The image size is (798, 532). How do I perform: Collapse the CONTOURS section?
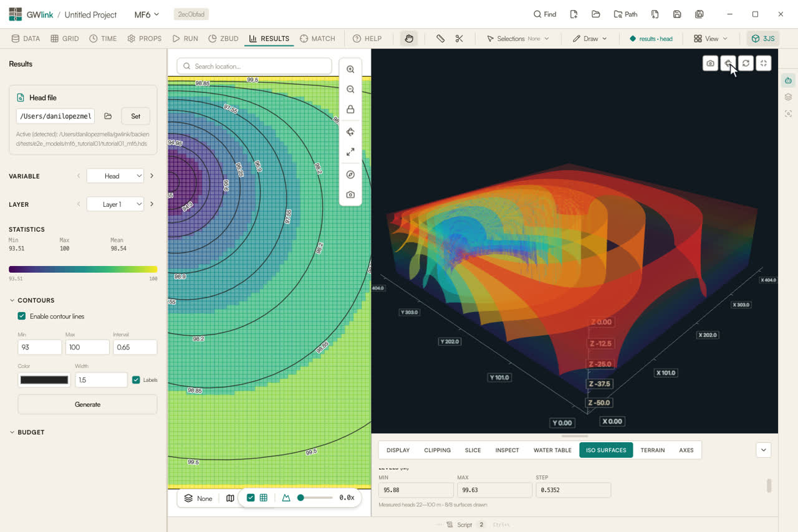click(x=32, y=300)
